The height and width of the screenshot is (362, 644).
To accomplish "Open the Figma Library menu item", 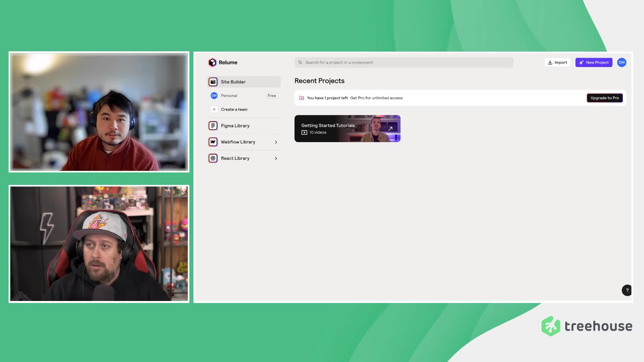I will point(235,126).
